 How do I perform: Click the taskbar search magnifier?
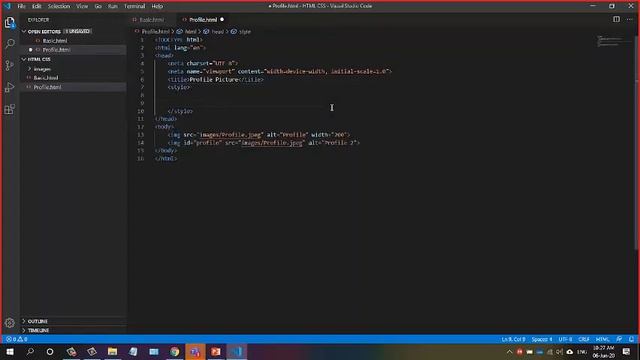30,351
